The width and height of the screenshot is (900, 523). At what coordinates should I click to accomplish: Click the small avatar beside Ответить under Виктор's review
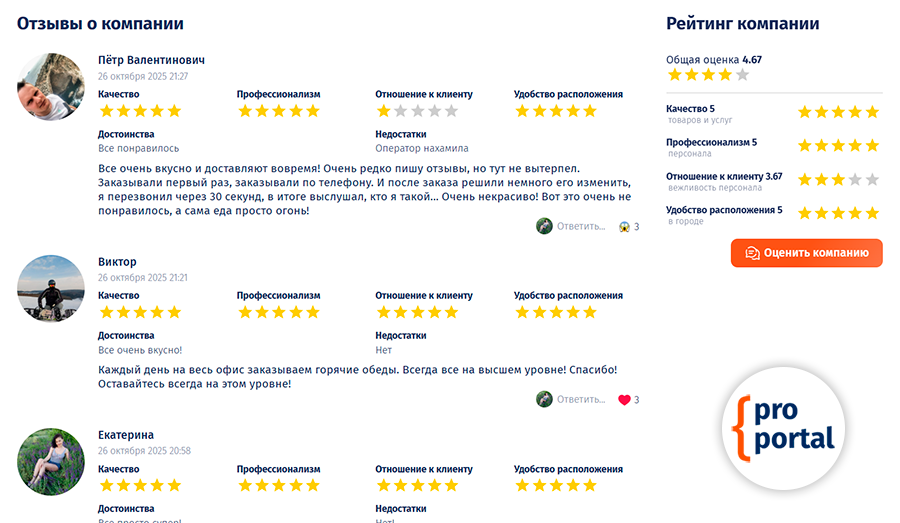coord(544,399)
